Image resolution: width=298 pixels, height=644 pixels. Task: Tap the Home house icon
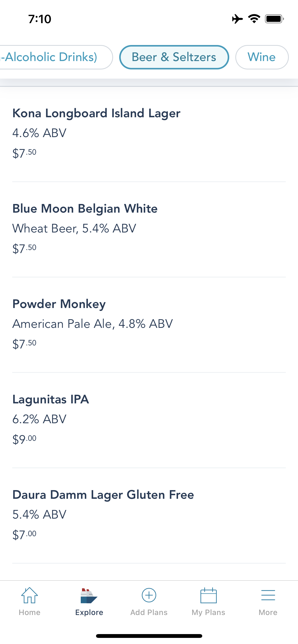(30, 595)
